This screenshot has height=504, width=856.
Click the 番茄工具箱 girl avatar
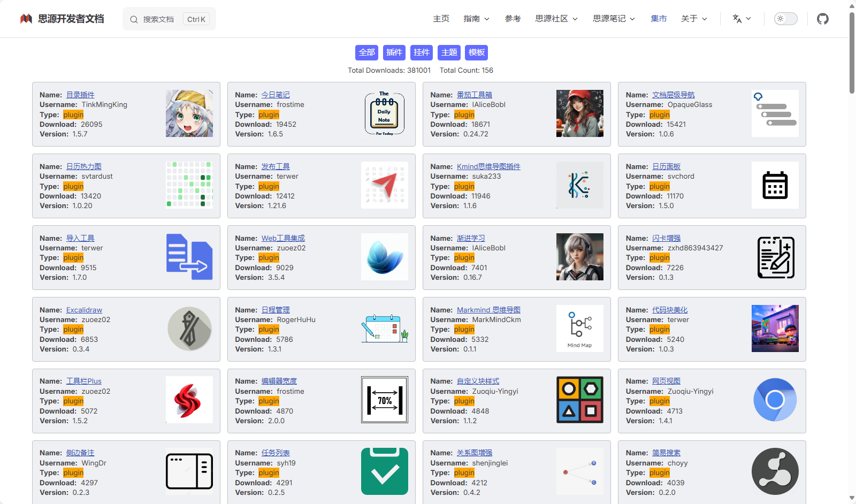pos(580,113)
